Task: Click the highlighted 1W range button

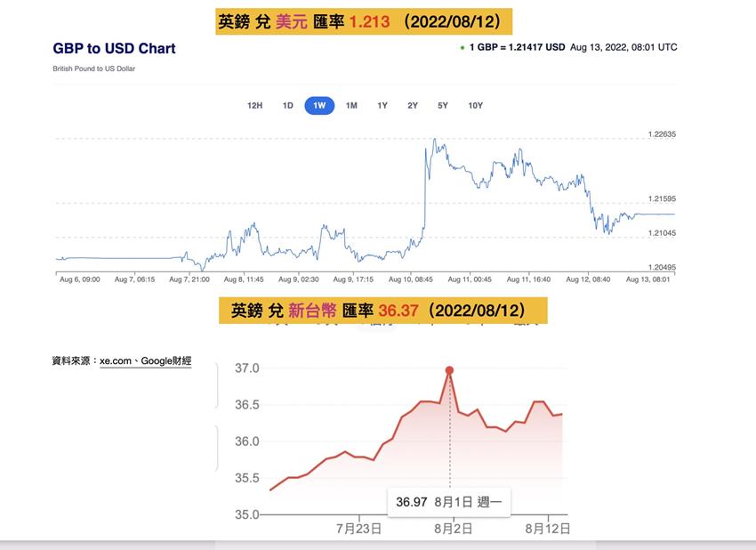Action: click(x=319, y=106)
